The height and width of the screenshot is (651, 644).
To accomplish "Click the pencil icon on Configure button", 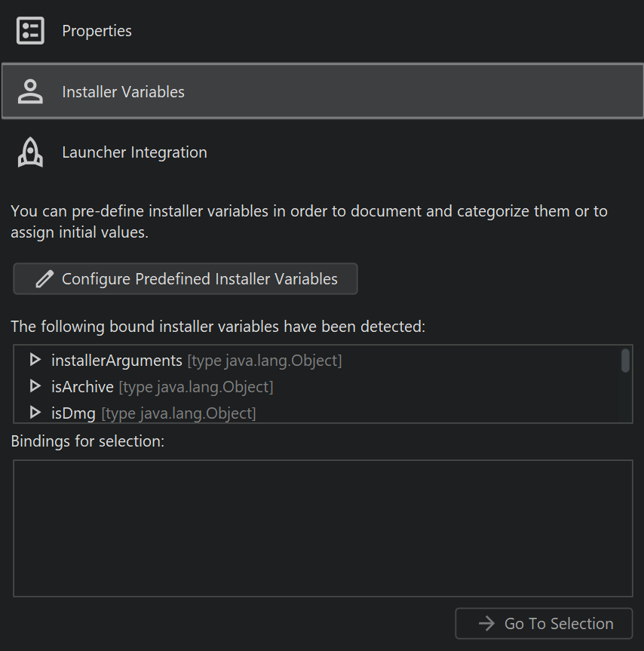I will pyautogui.click(x=44, y=279).
